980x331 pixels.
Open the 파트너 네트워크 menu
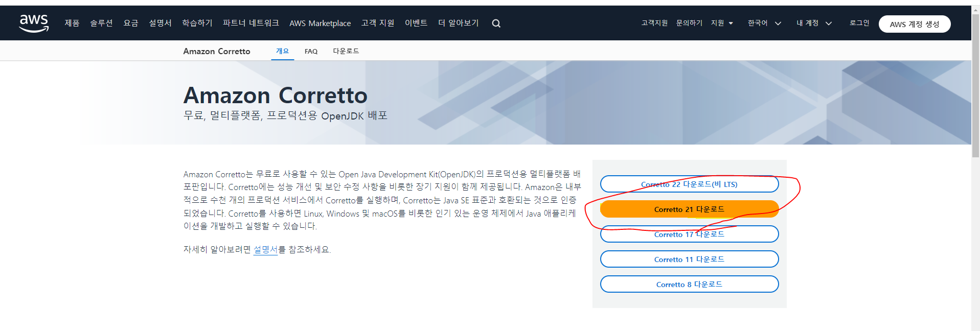point(251,23)
